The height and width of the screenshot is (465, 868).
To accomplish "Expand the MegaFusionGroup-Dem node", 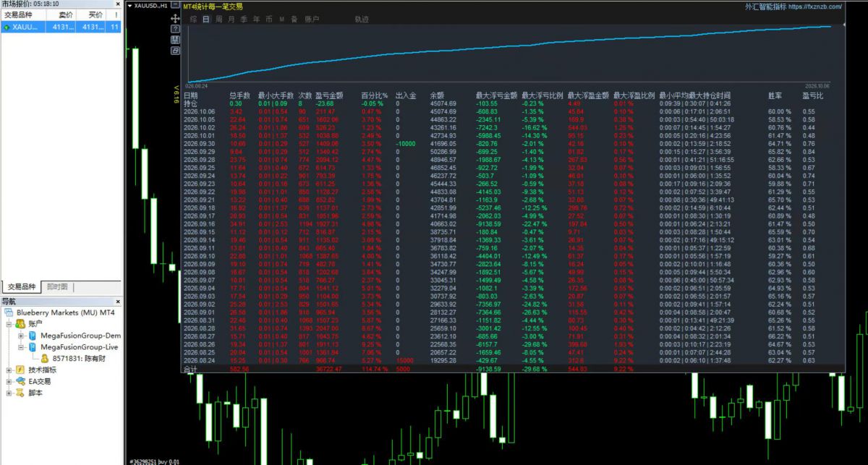I will (x=20, y=336).
